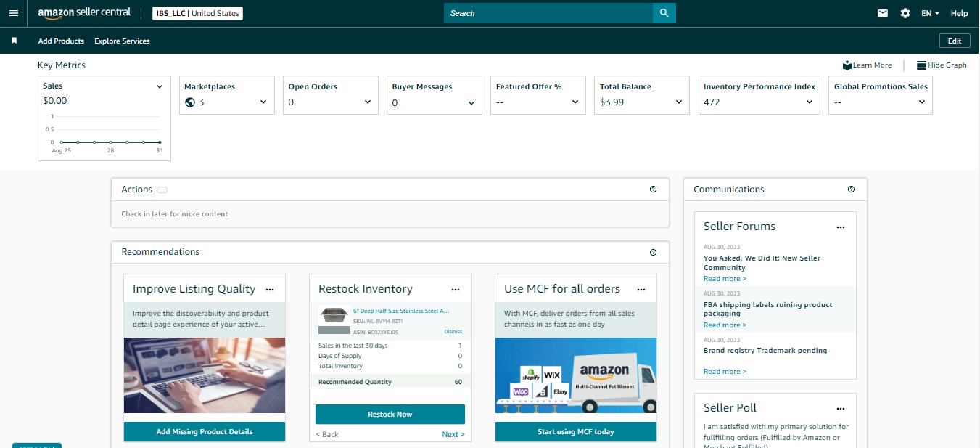Open help icon for Communications panel
Viewport: 980px width, 448px height.
point(852,190)
